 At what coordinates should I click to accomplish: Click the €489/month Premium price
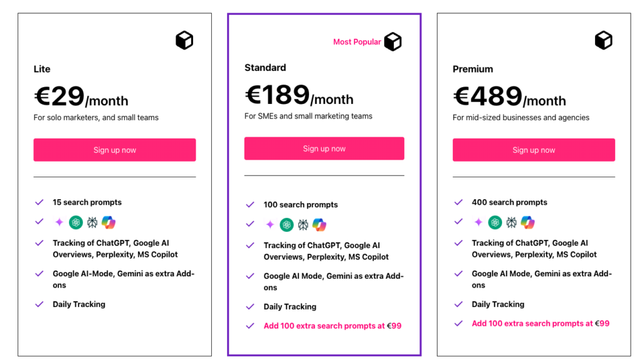[x=510, y=97]
